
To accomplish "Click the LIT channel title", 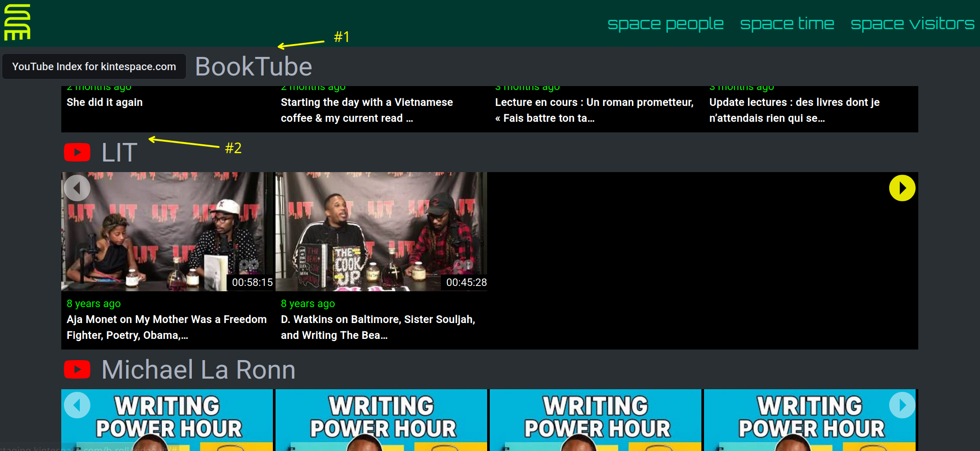I will (x=119, y=153).
